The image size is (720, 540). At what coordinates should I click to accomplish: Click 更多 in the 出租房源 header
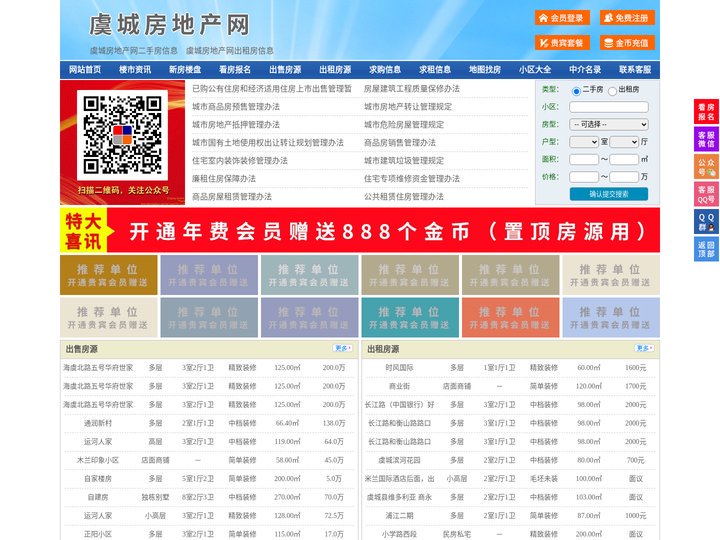click(x=644, y=349)
